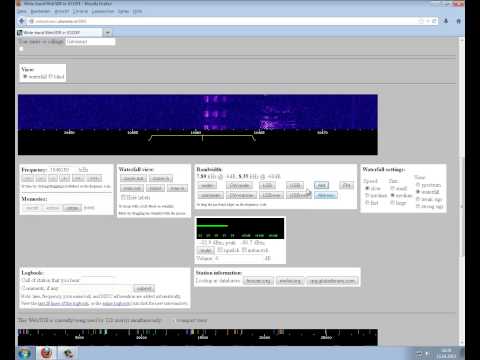Select the AM-narrow mode button

[326, 195]
